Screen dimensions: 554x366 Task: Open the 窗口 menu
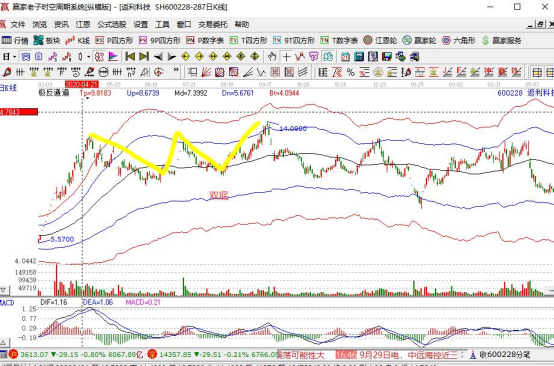tap(184, 24)
